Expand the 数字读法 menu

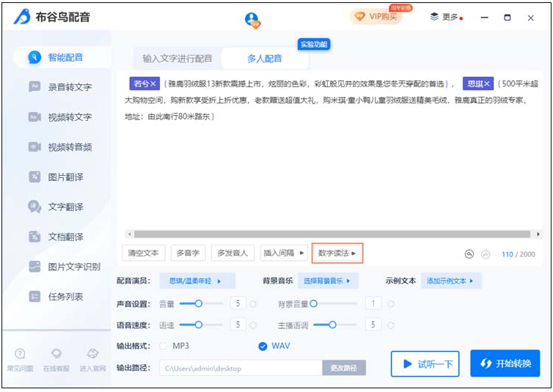pyautogui.click(x=337, y=254)
